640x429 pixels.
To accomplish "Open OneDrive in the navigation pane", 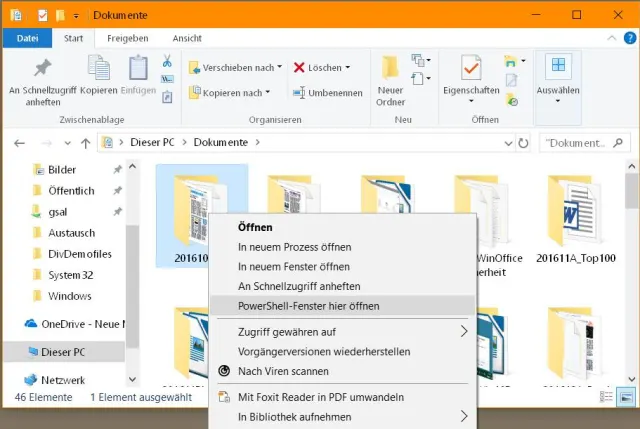I will (73, 324).
